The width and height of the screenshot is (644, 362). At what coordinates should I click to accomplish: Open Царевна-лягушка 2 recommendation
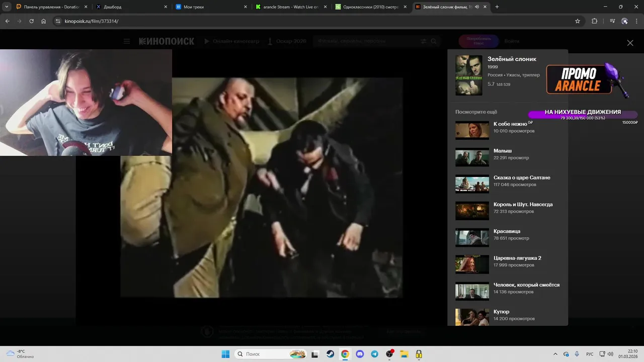tap(508, 264)
